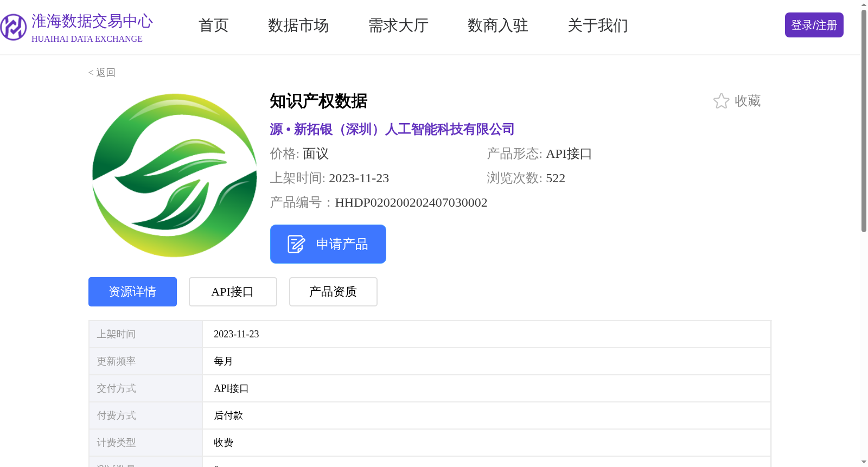Click the 收藏 label
Viewport: 868px width, 467px height.
(x=748, y=101)
